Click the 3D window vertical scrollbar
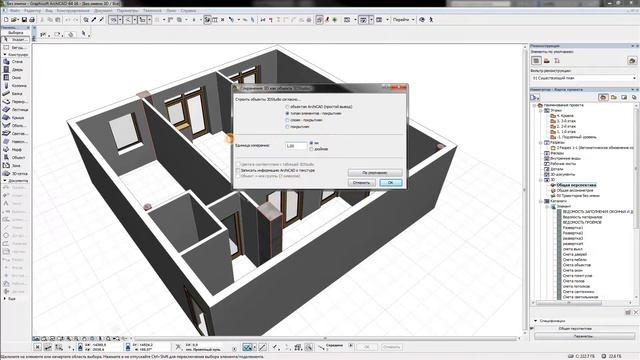Screen dimensions: 640x360 point(525,189)
